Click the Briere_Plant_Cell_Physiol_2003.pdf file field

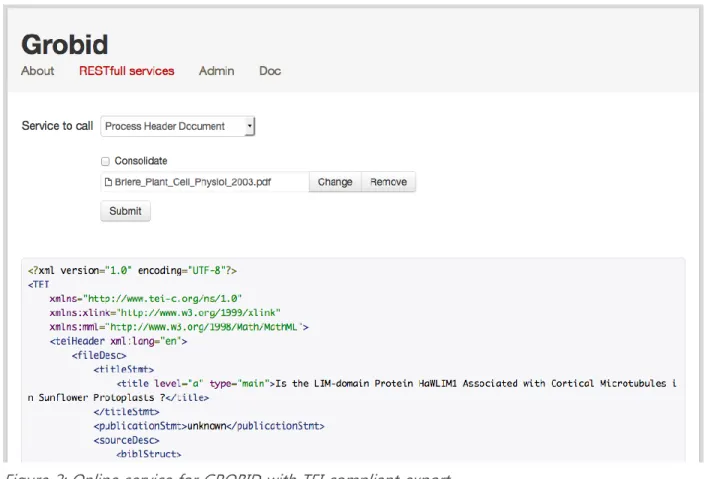click(x=205, y=182)
